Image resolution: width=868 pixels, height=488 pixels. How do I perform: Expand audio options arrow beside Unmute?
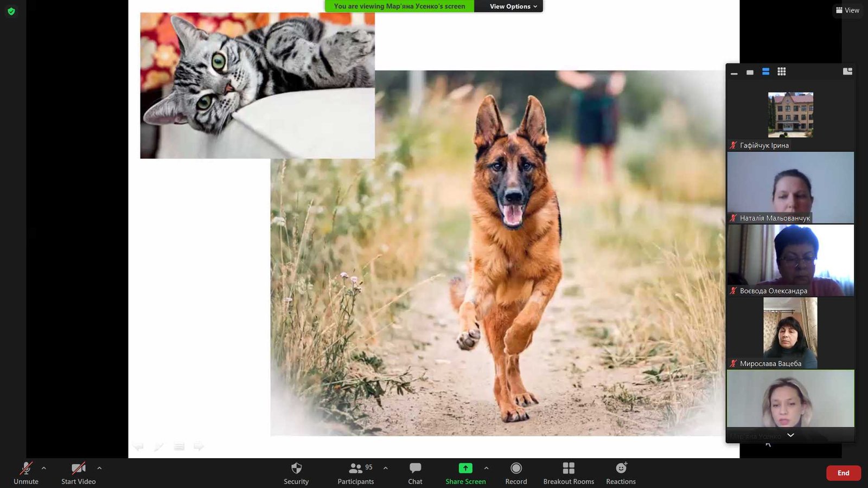tap(44, 468)
